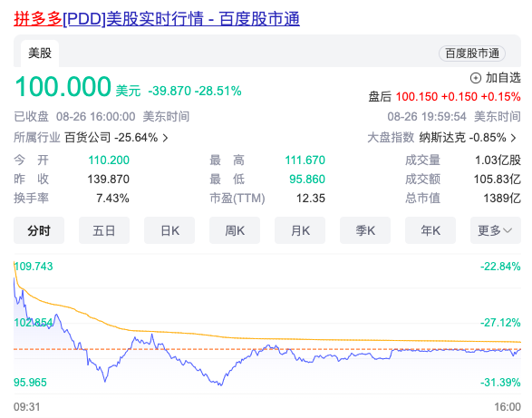This screenshot has height=418, width=532.
Task: Click the current price 100.000
Action: click(63, 86)
